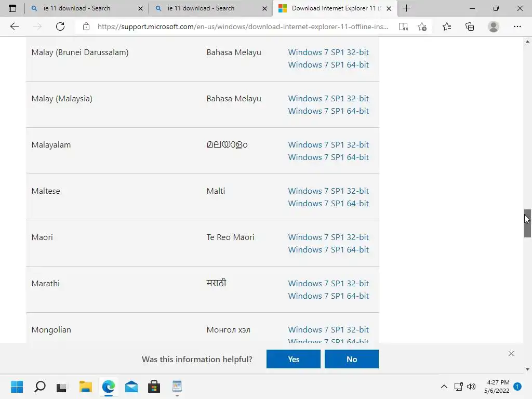The height and width of the screenshot is (399, 532).
Task: Click the Maltese language name cell
Action: 46,191
